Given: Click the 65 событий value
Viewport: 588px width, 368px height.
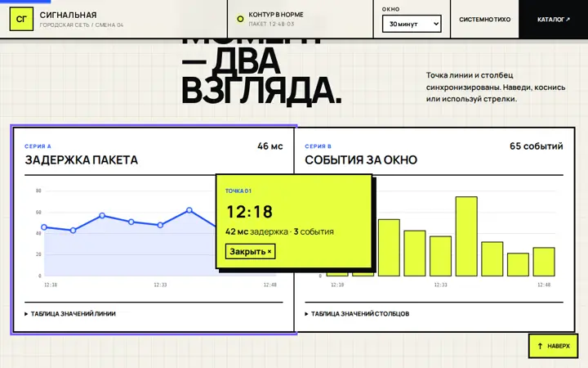Looking at the screenshot, I should (x=537, y=146).
